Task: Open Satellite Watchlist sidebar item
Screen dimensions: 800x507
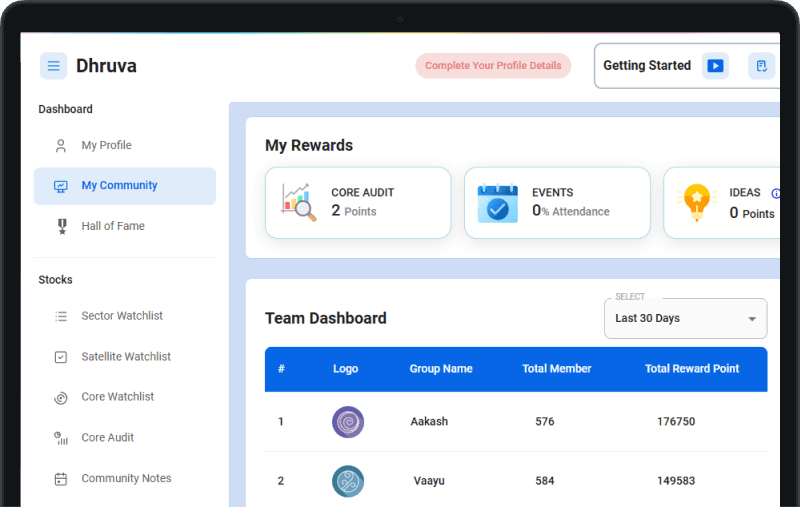Action: (x=126, y=357)
